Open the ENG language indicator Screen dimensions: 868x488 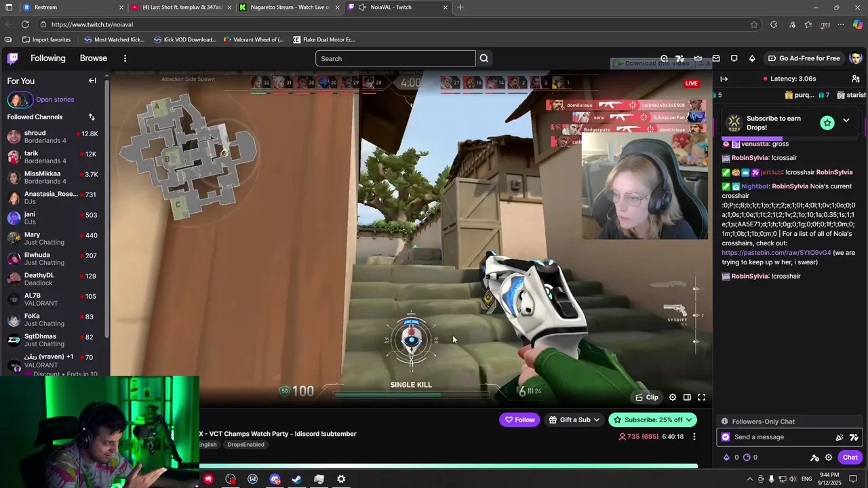(x=806, y=479)
